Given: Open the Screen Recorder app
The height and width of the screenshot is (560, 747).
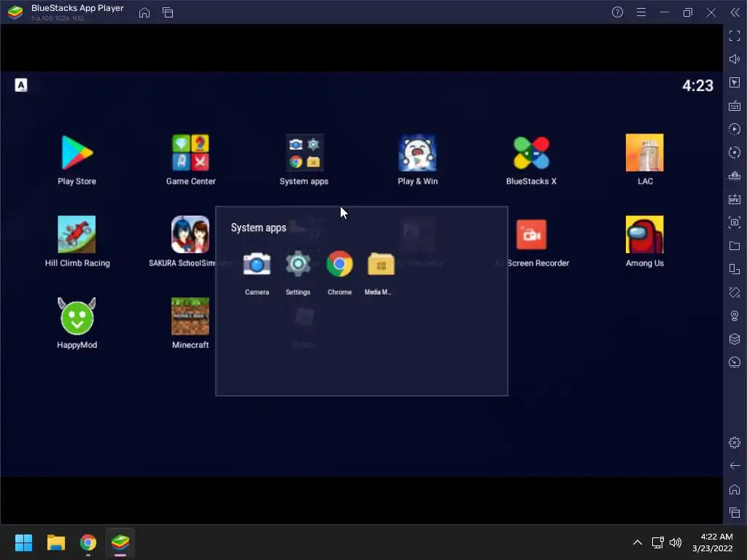Looking at the screenshot, I should pos(531,234).
